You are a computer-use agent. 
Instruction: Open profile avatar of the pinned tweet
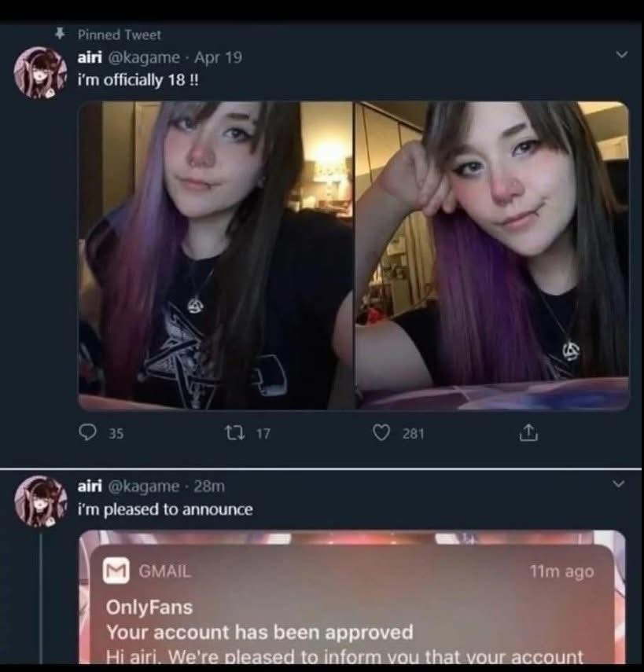[41, 73]
